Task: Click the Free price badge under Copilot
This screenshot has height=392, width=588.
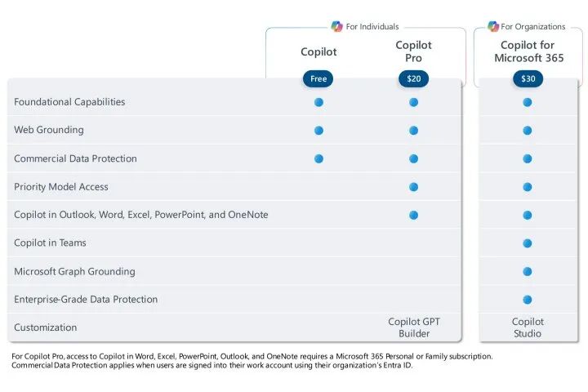Action: (x=318, y=78)
